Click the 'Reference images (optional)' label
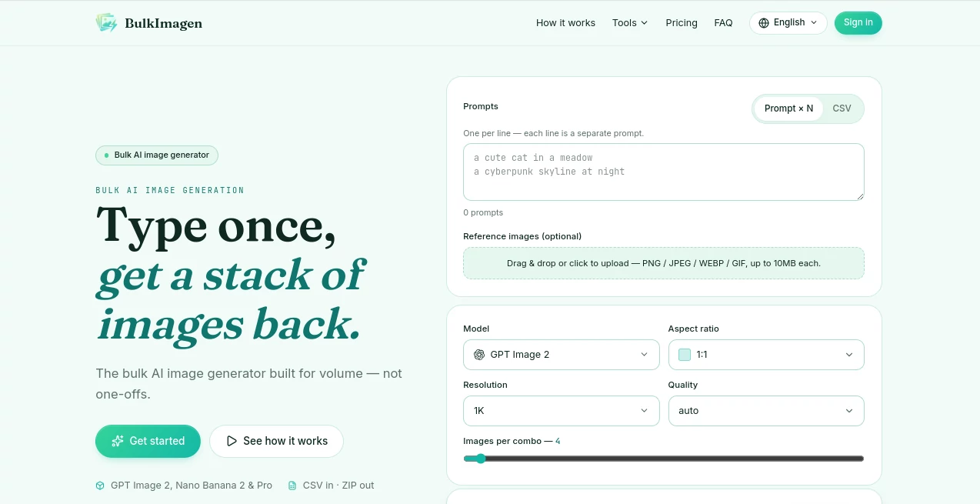Screen dimensions: 980x504 pyautogui.click(x=522, y=236)
